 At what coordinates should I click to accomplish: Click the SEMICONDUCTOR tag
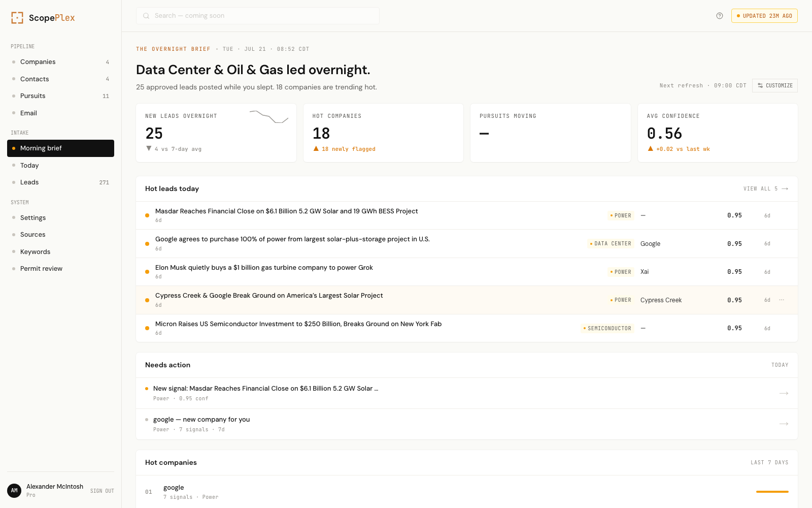coord(607,328)
